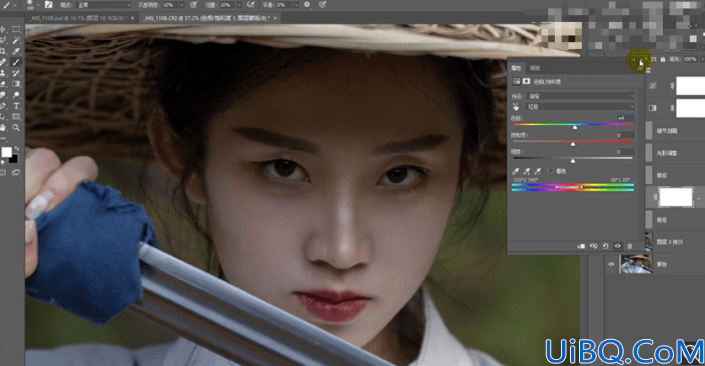The image size is (705, 366).
Task: Select the Zoom tool
Action: coord(16,128)
